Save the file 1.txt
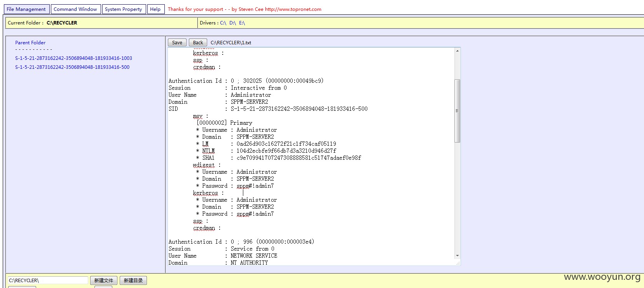The height and width of the screenshot is (288, 644). [177, 43]
